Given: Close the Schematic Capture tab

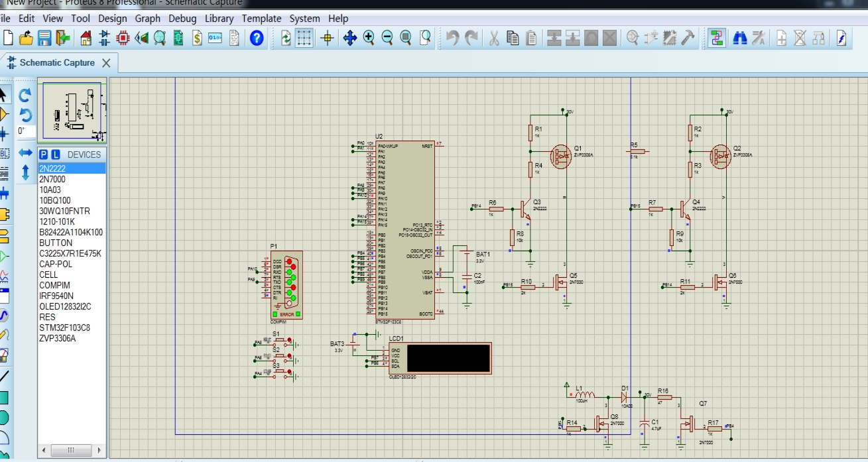Looking at the screenshot, I should 107,63.
